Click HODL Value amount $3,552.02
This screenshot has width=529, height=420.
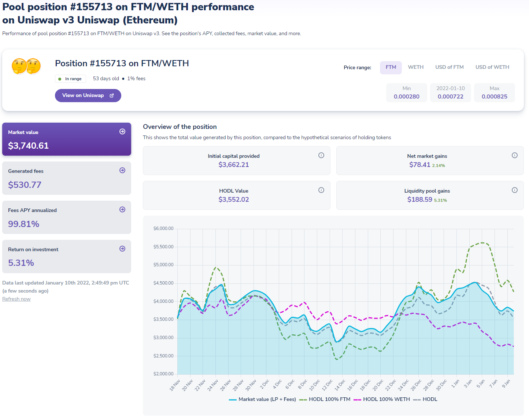pyautogui.click(x=234, y=200)
